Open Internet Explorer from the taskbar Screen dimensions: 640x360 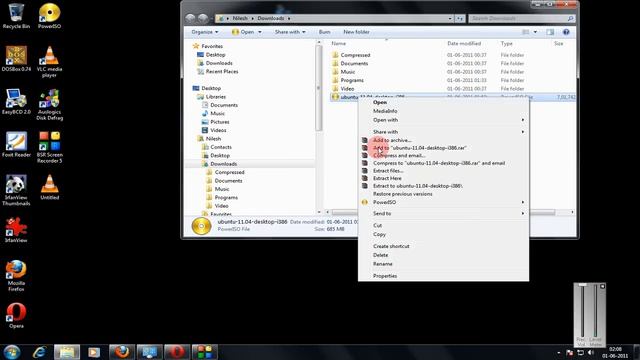(x=40, y=352)
